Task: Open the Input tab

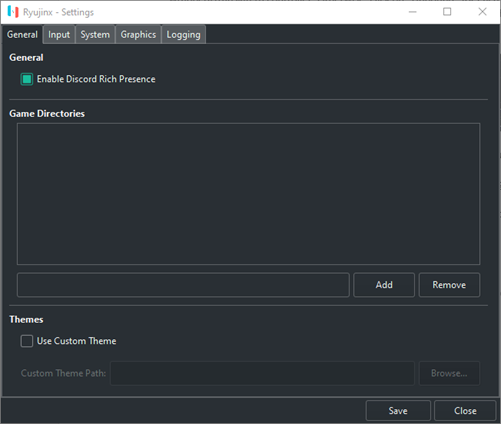Action: click(x=59, y=35)
